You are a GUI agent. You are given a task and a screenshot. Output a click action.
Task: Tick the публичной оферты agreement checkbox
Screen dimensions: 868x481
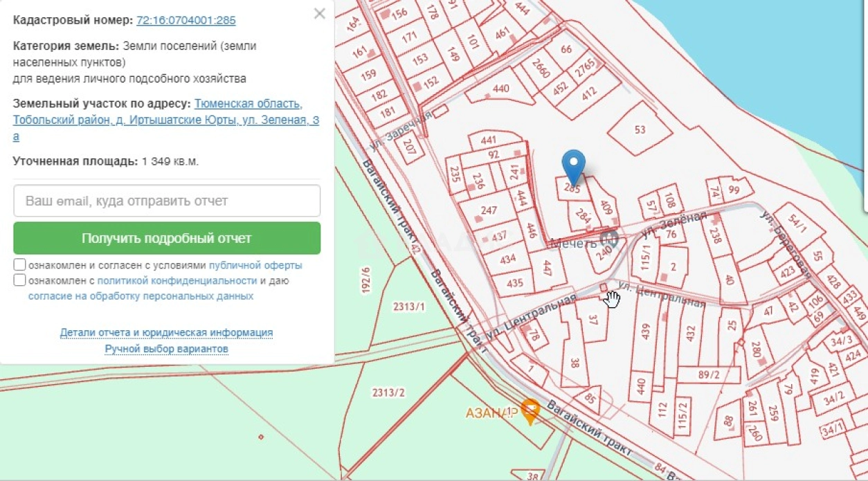pyautogui.click(x=19, y=264)
